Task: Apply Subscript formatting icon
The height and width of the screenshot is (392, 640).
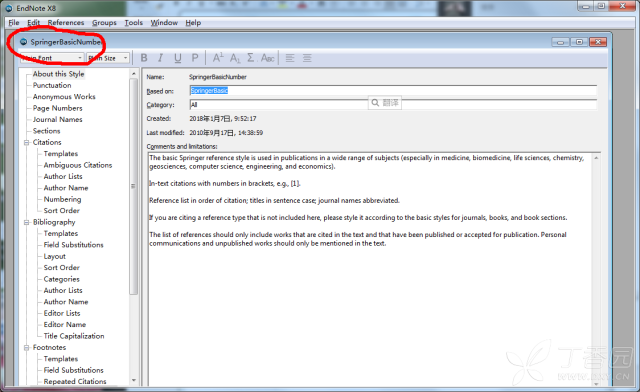Action: tap(235, 58)
